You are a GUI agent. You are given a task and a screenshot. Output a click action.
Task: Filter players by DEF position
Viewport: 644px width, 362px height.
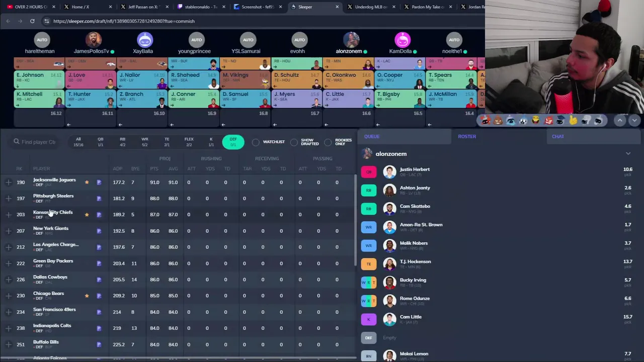pos(233,142)
